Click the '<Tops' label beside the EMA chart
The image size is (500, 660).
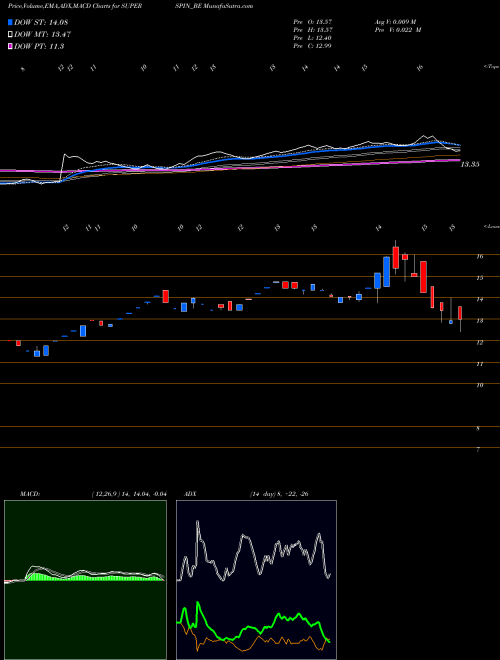click(492, 67)
